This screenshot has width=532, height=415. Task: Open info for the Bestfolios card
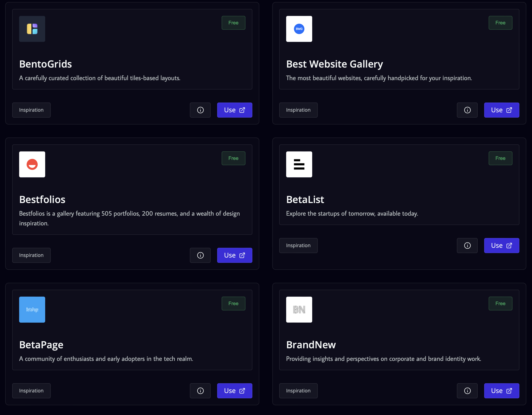coord(200,255)
